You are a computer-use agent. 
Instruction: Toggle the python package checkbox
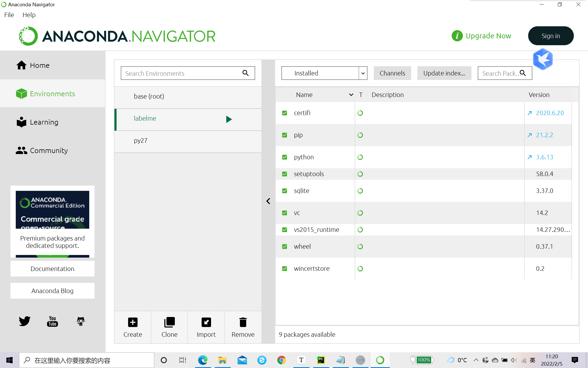click(285, 157)
